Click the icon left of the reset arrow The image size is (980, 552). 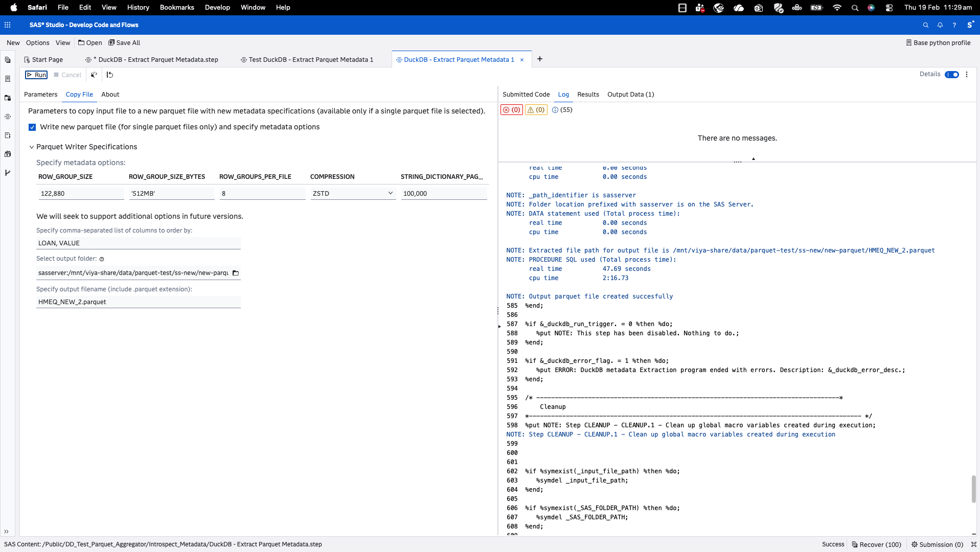(94, 75)
